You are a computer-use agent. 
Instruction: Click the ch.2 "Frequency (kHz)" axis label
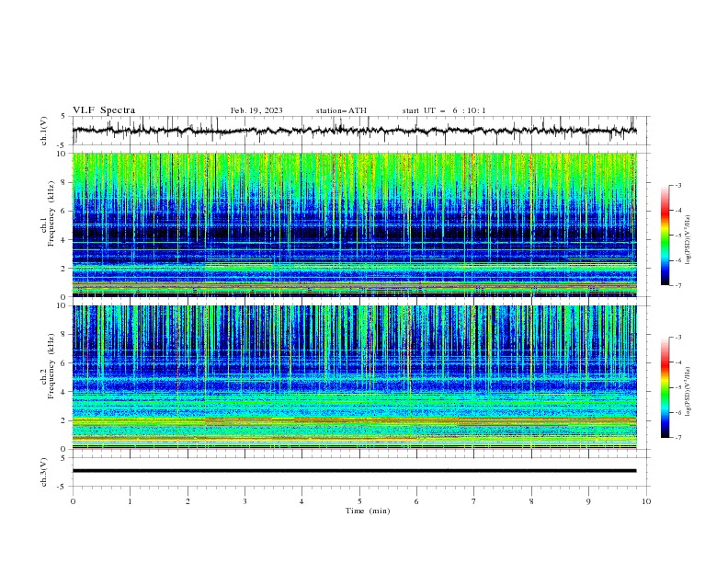[x=52, y=365]
